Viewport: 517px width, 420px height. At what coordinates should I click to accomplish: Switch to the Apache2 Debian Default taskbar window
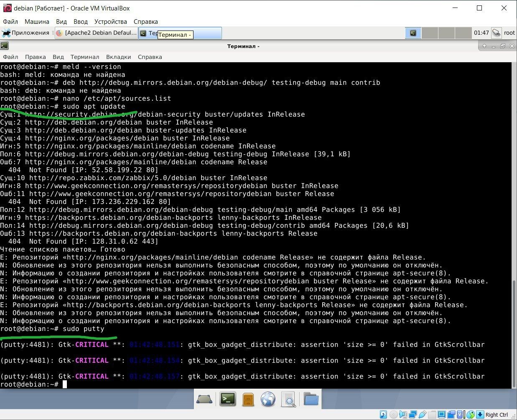pos(97,33)
